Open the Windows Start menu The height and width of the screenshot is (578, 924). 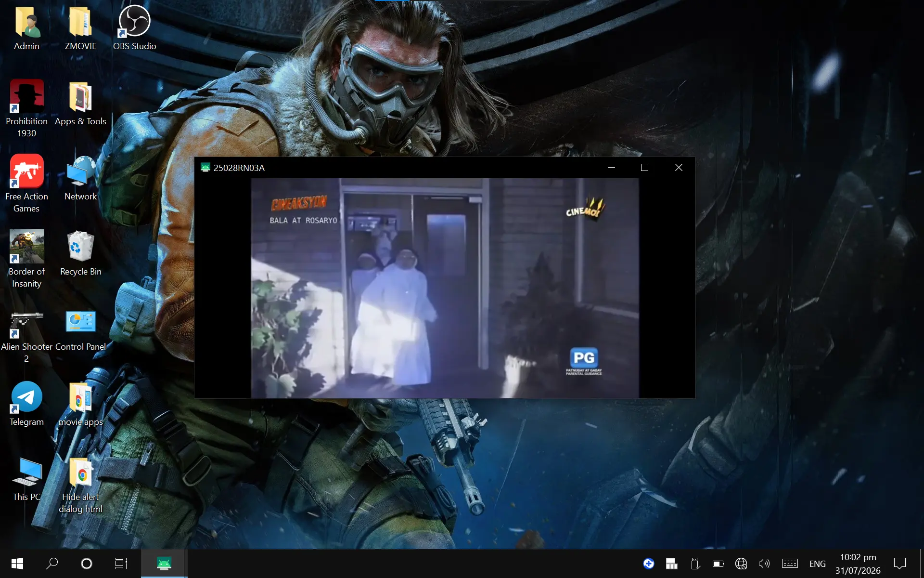coord(17,564)
